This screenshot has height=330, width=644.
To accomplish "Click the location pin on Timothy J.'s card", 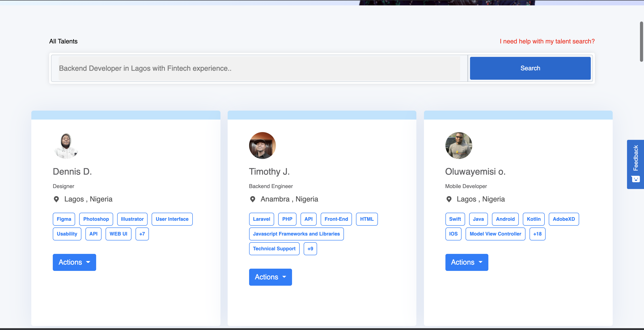I will 252,199.
